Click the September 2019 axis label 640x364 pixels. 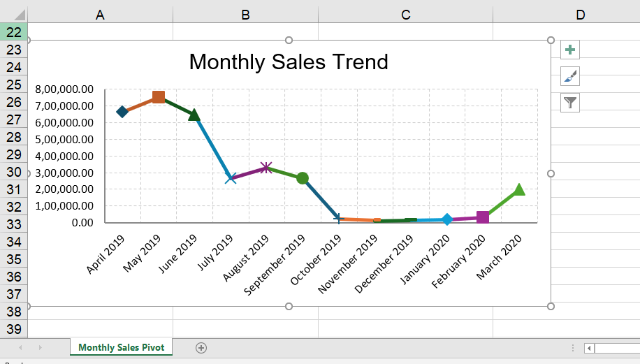coord(275,265)
